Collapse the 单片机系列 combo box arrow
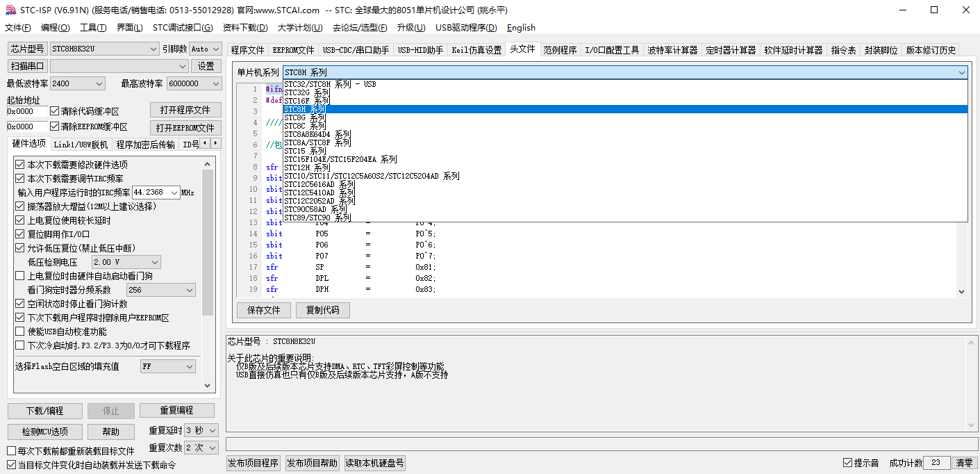Screen dimensions: 980x474 tap(962, 72)
